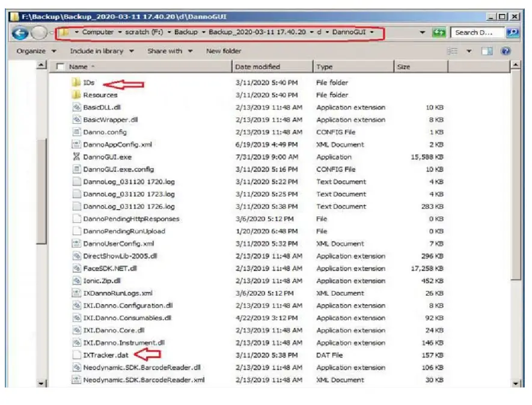The height and width of the screenshot is (405, 532).
Task: Open the Include in library menu
Action: click(97, 51)
